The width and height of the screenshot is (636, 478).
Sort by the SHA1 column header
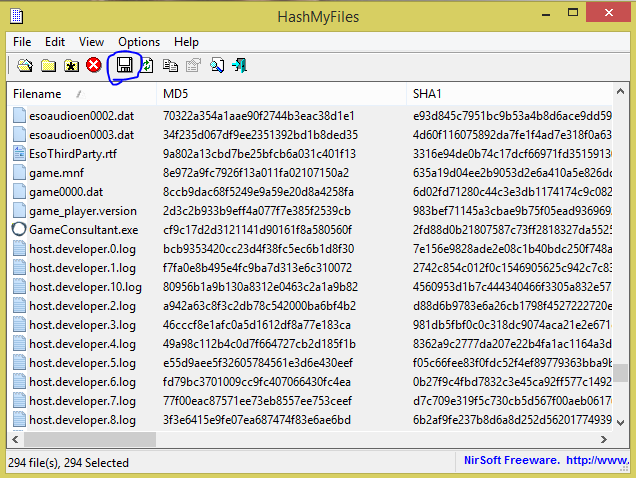pos(509,94)
